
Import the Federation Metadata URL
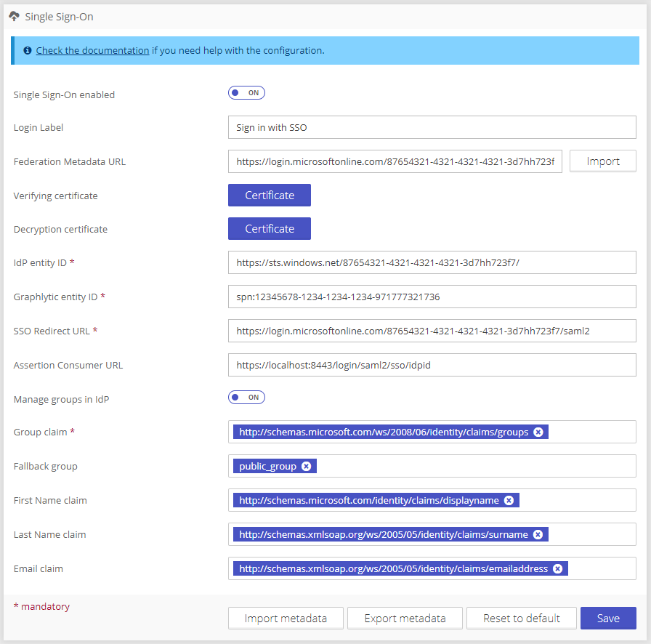pos(602,161)
